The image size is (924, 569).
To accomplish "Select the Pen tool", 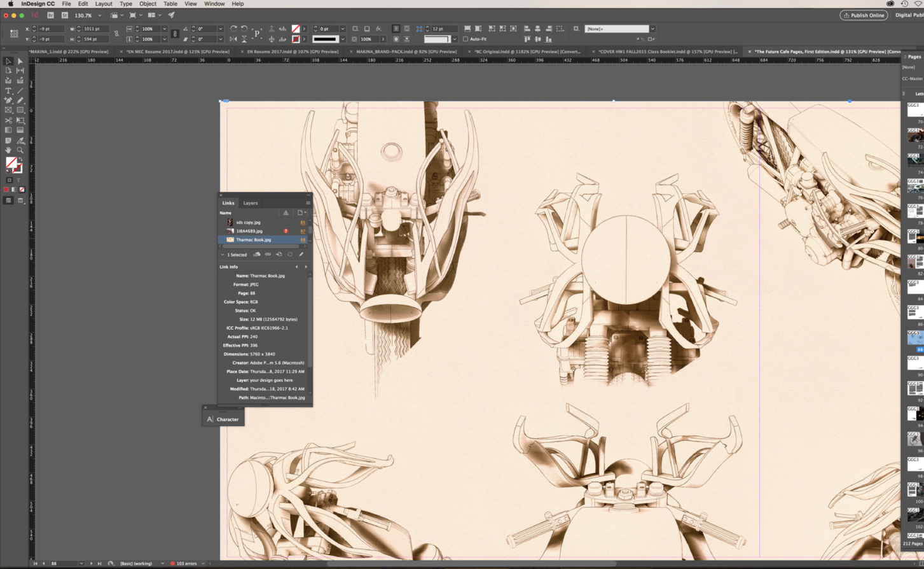I will [x=8, y=101].
